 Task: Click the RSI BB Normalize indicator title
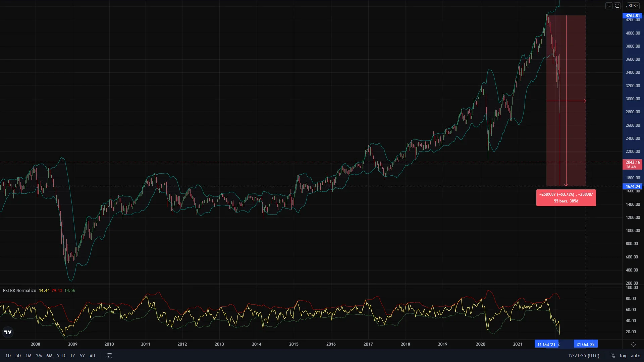point(19,291)
